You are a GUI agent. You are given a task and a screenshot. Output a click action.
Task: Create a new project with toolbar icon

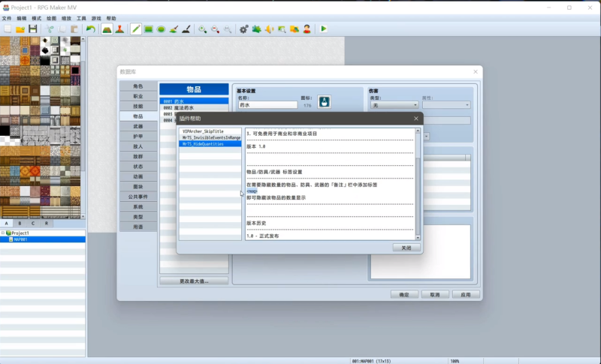8,29
